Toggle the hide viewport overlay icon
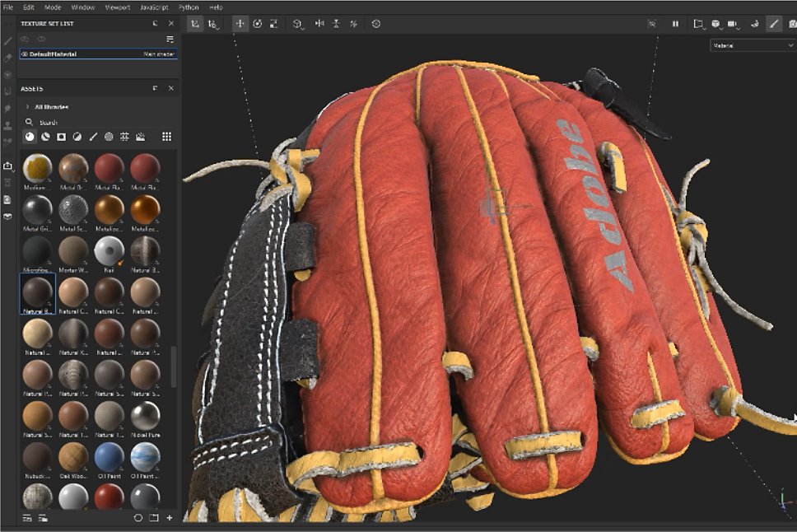The image size is (797, 532). 651,24
